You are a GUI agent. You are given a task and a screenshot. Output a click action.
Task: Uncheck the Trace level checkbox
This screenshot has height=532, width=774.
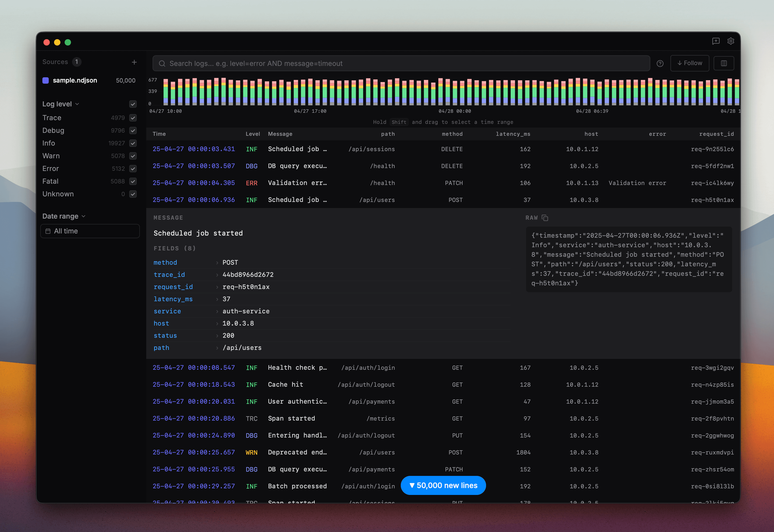pos(133,118)
